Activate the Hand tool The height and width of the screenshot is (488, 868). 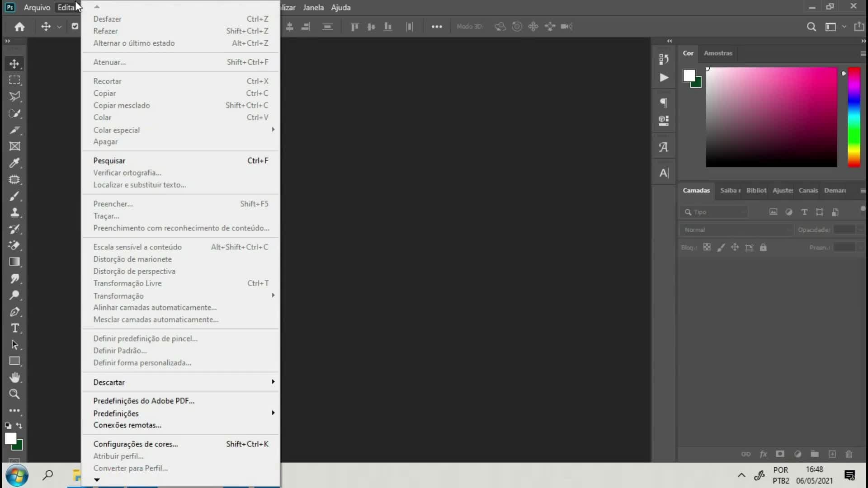point(14,377)
